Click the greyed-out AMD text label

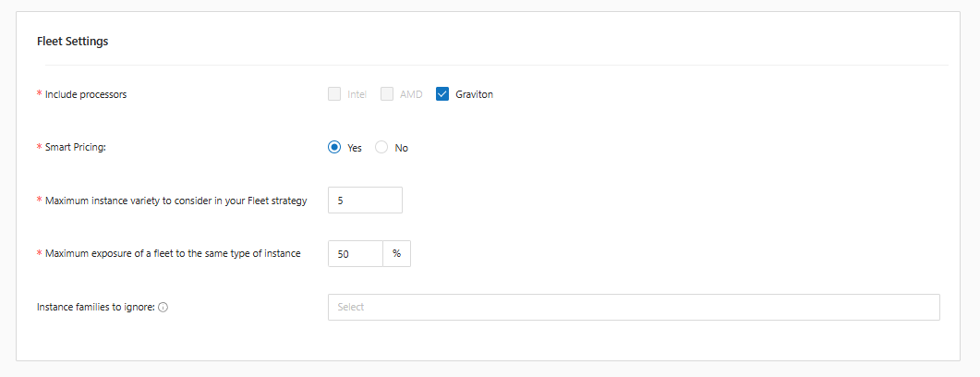[411, 94]
